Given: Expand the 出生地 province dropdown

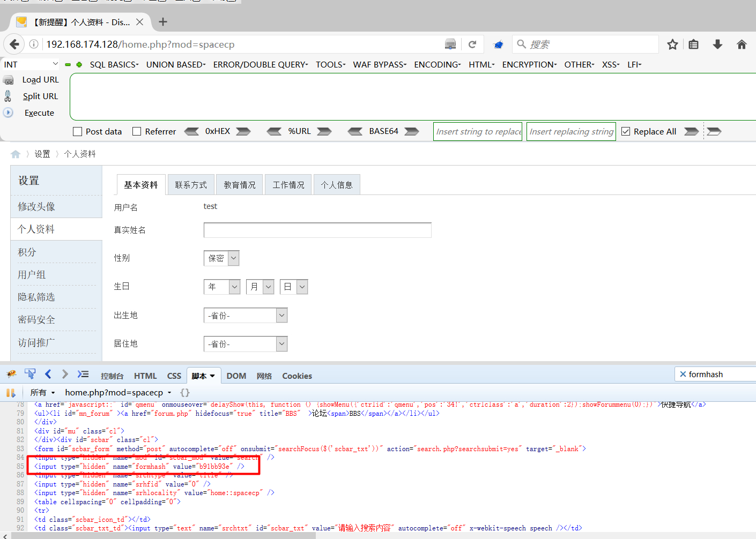Looking at the screenshot, I should 246,316.
